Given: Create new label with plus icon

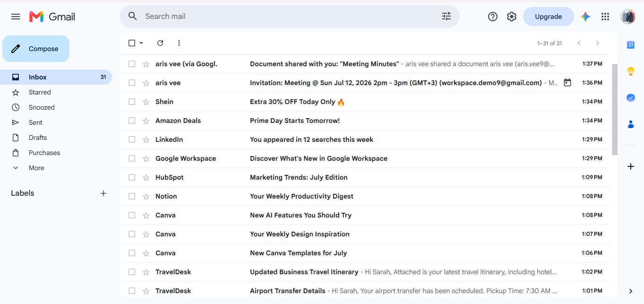Looking at the screenshot, I should [x=103, y=193].
